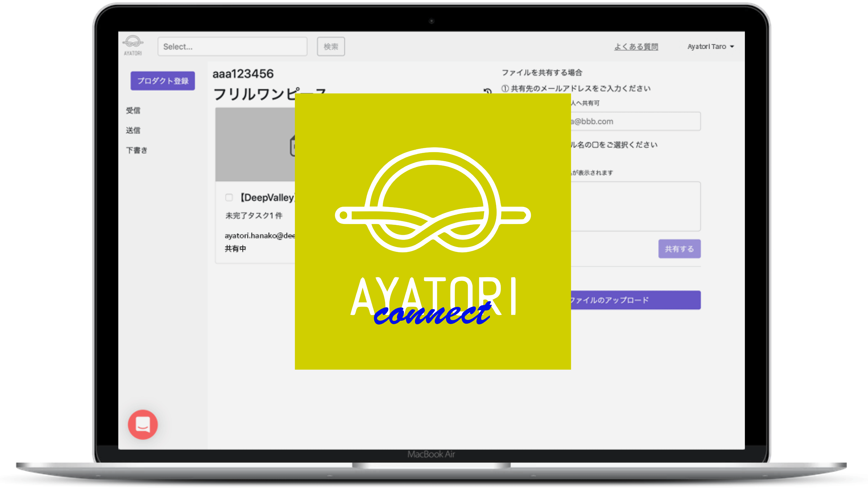This screenshot has height=488, width=868.
Task: Click the AYATORI logo in header
Action: coord(133,45)
